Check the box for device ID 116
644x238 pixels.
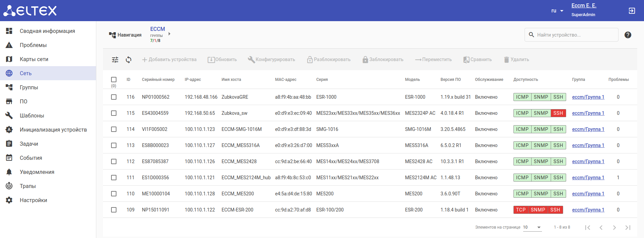coord(114,97)
